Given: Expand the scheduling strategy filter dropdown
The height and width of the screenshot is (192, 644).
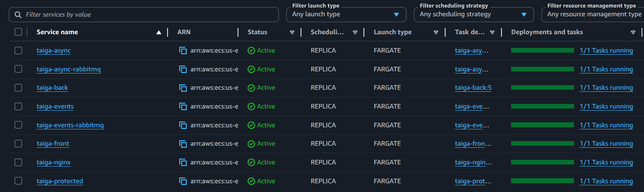Looking at the screenshot, I should (x=474, y=15).
